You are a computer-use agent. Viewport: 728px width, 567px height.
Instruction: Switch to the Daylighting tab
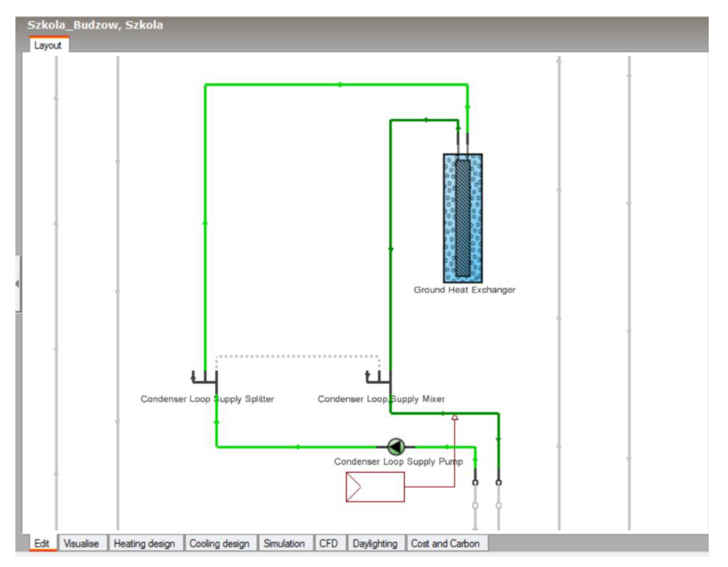(375, 543)
